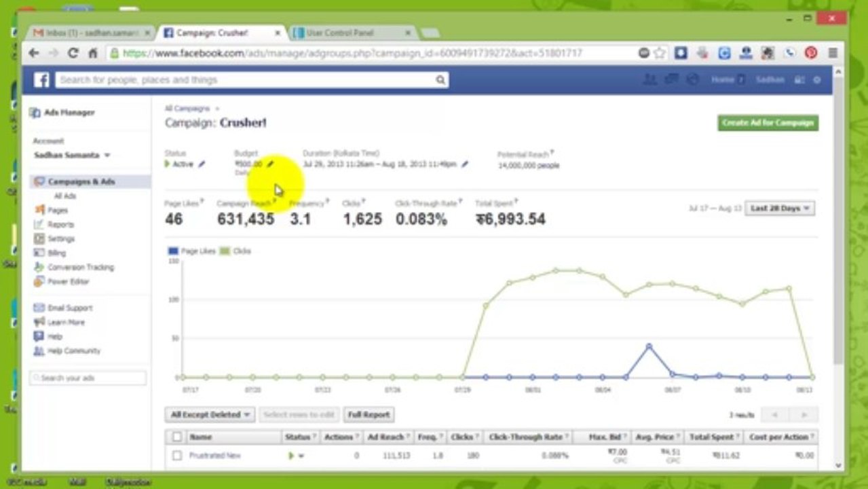Bookmark page with star icon
This screenshot has height=489, width=868.
[659, 53]
